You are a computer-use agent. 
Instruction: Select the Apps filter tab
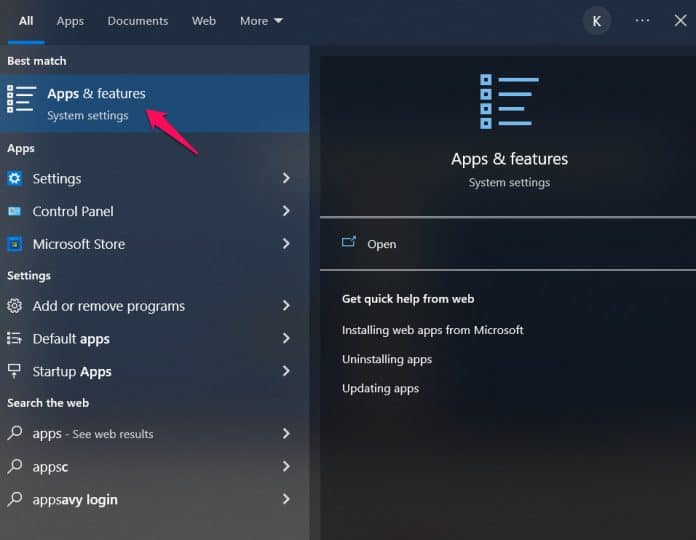click(70, 21)
